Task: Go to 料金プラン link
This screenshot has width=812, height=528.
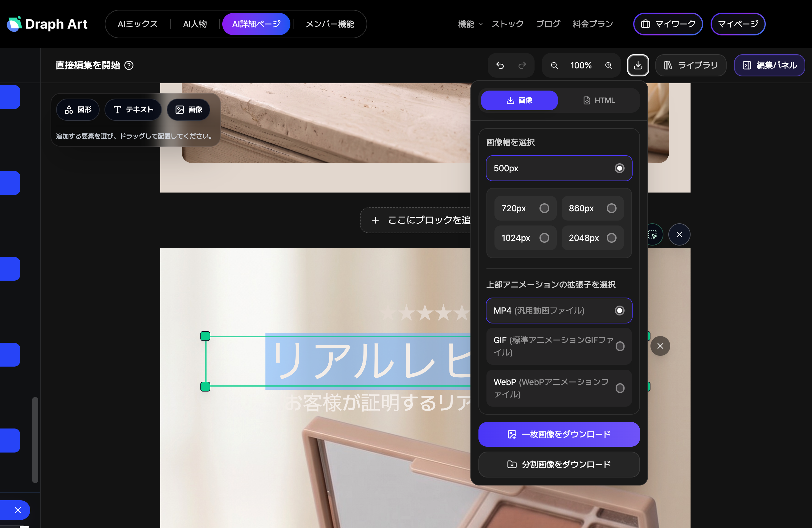Action: point(593,24)
